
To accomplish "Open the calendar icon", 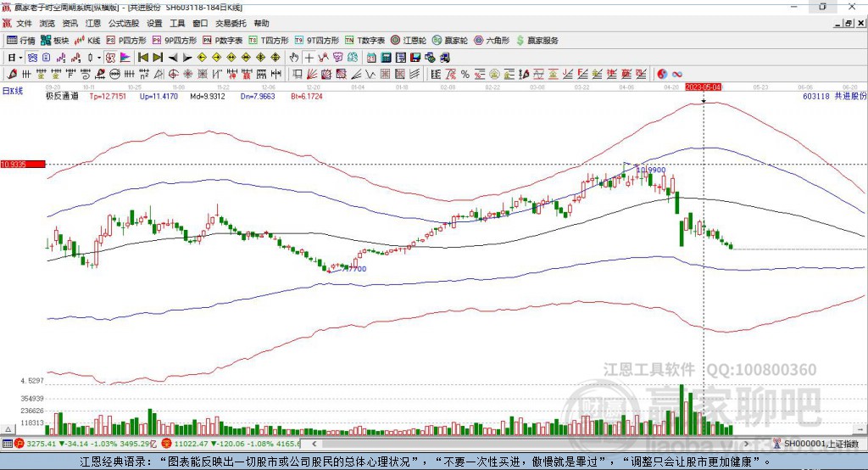I will (x=371, y=58).
